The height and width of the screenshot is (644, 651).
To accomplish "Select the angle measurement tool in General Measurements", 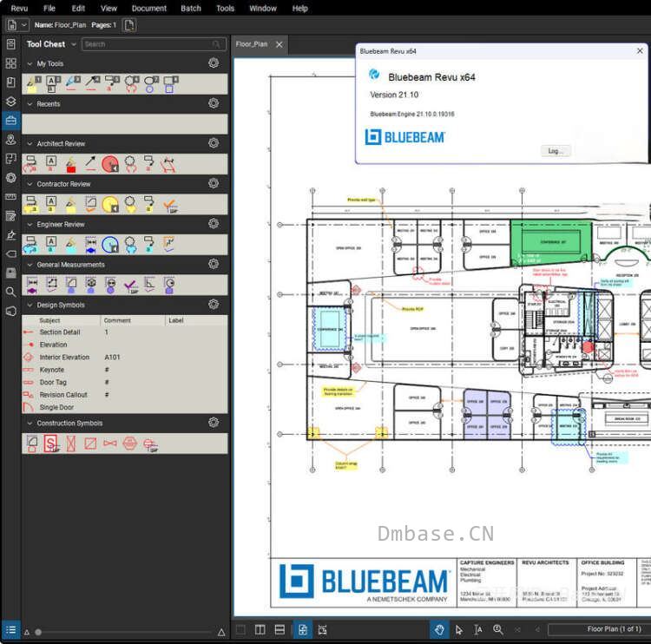I will (x=150, y=285).
